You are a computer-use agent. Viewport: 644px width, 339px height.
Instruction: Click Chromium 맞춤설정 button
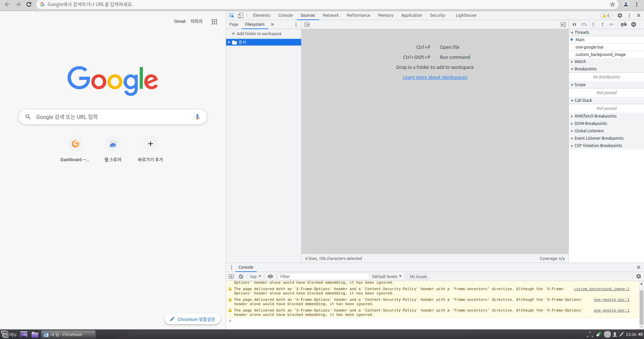[x=193, y=319]
